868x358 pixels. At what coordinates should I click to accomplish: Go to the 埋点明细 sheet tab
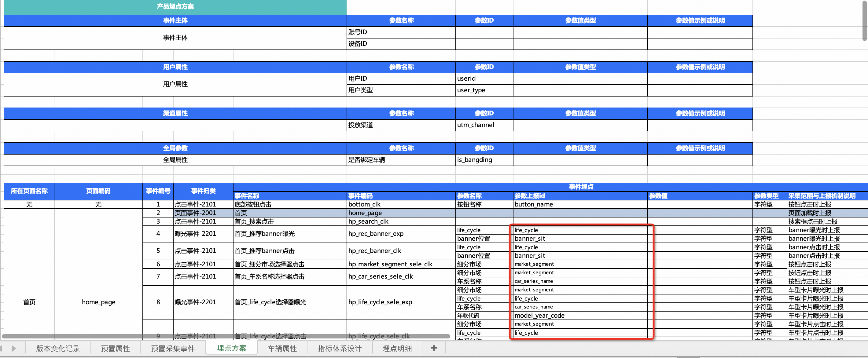coord(397,348)
